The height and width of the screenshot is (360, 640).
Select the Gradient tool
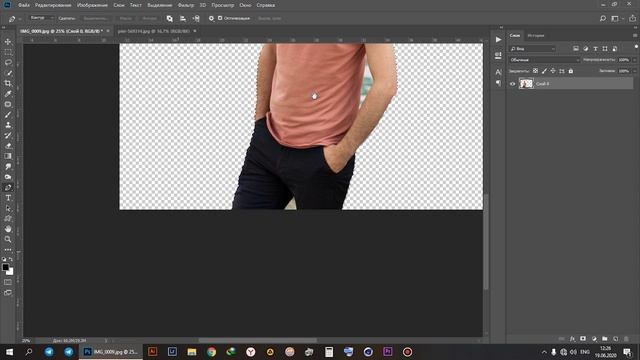8,156
